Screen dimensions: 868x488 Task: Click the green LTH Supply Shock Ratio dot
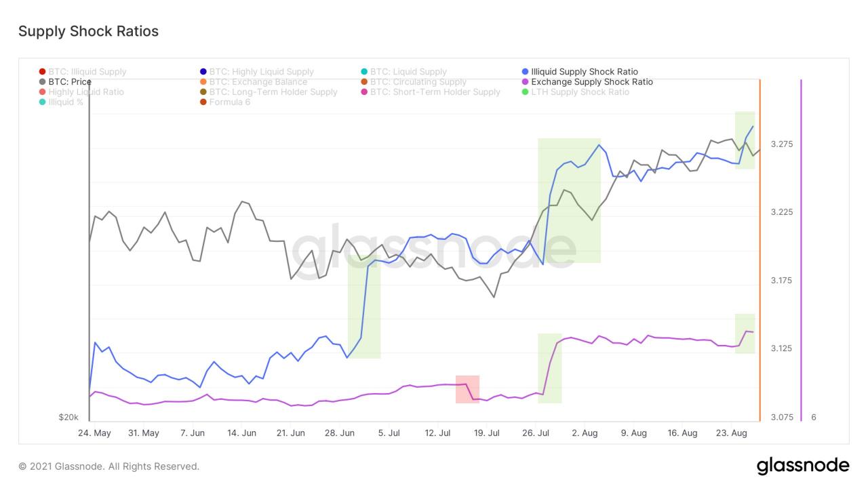coord(526,92)
